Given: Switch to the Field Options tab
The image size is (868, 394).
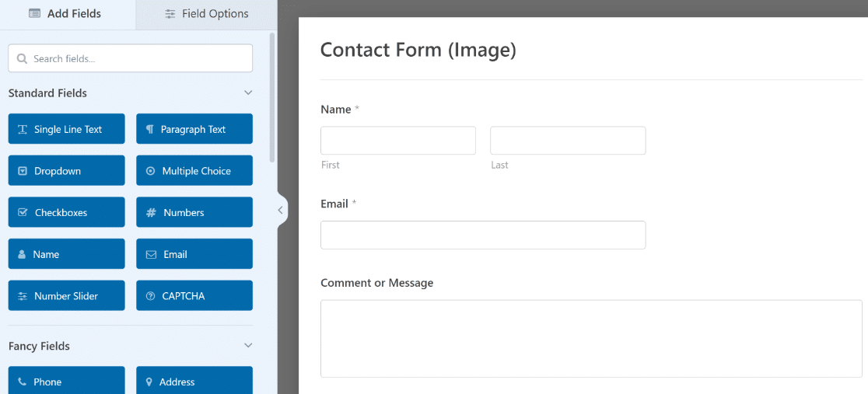Looking at the screenshot, I should click(x=206, y=14).
